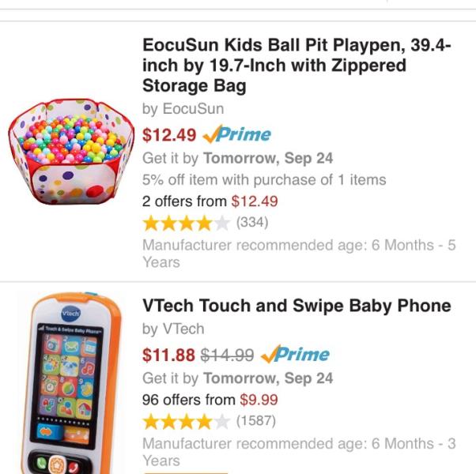Tap ball pit "Get it by Tomorrow" delivery text
The image size is (476, 474).
coord(237,158)
